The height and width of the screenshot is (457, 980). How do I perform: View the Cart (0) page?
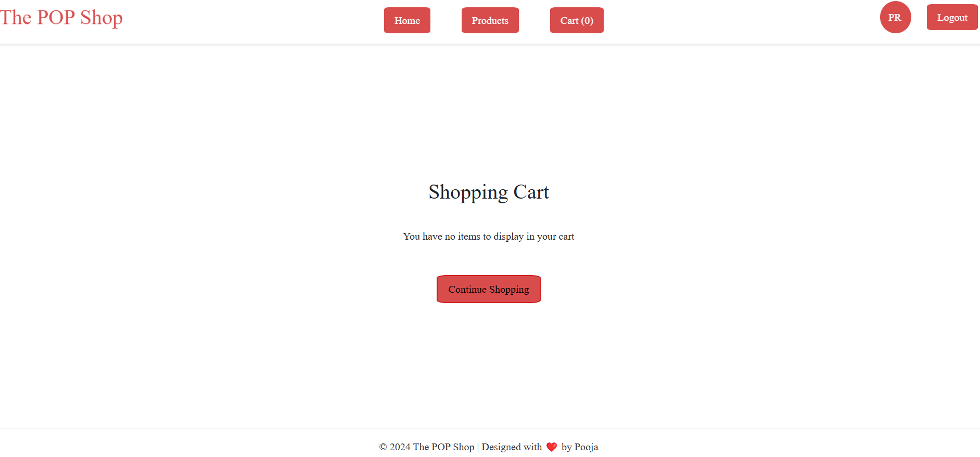pos(577,20)
